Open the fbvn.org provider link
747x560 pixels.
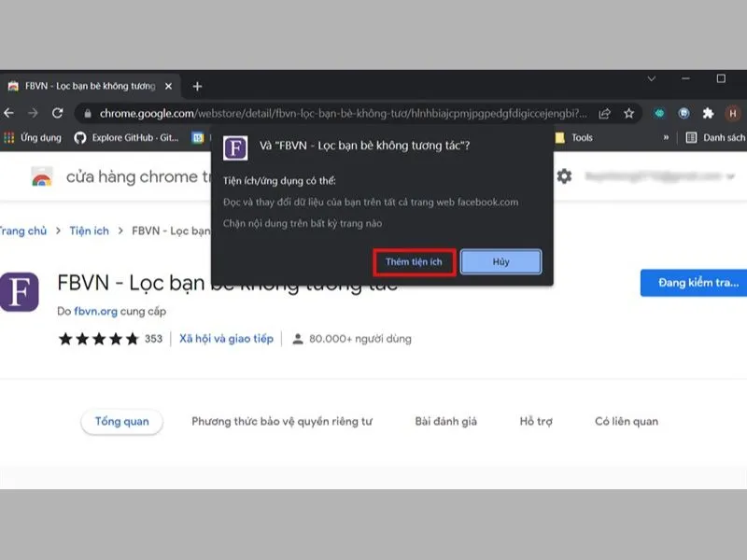[96, 312]
